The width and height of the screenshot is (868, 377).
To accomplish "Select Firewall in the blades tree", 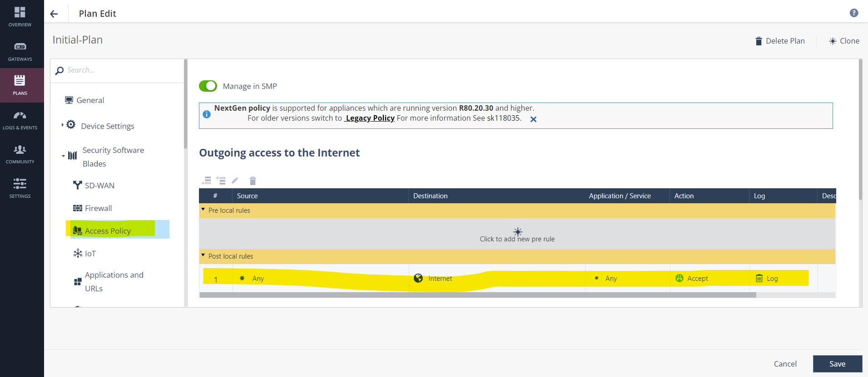I will tap(98, 208).
